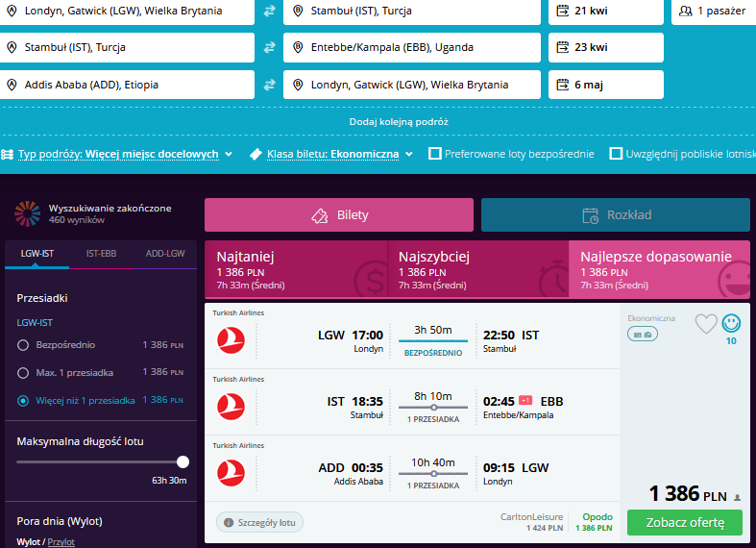Image resolution: width=756 pixels, height=548 pixels.
Task: Click Maksymalna długość lotu slider handle
Action: pos(183,461)
